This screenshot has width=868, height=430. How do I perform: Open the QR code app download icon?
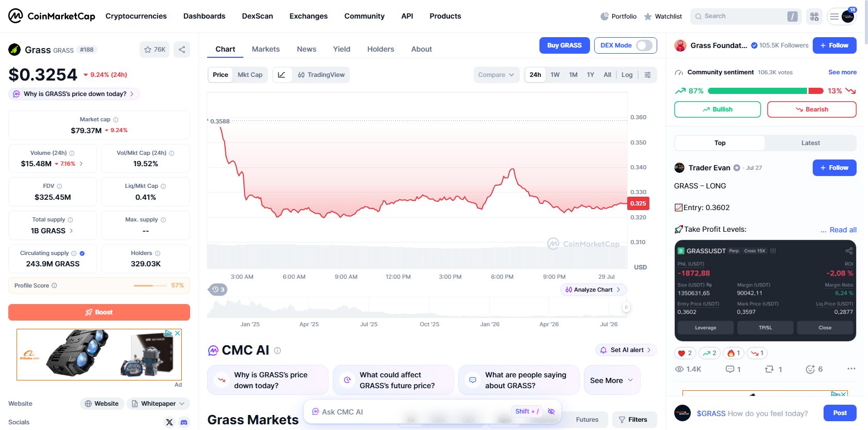[x=814, y=17]
